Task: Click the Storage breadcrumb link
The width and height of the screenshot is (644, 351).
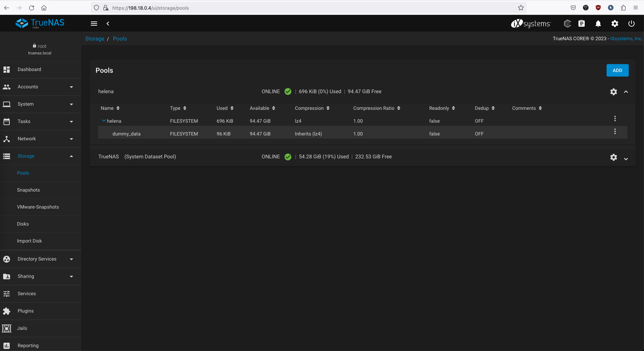Action: pyautogui.click(x=95, y=39)
